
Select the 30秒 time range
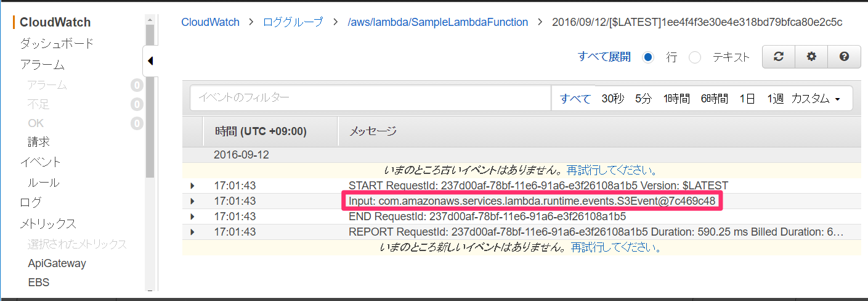pos(613,99)
